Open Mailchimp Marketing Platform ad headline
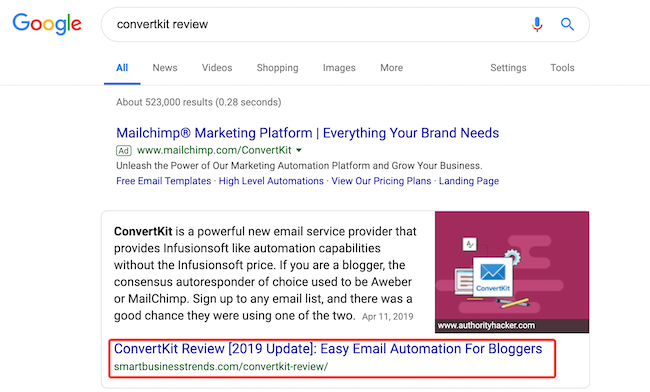This screenshot has height=392, width=650. pos(307,133)
